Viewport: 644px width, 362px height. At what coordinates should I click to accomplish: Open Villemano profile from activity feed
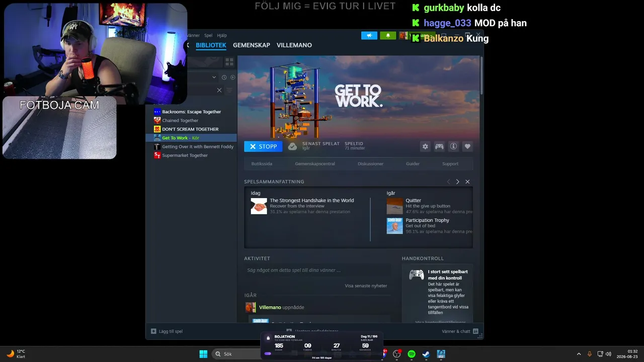pyautogui.click(x=270, y=307)
